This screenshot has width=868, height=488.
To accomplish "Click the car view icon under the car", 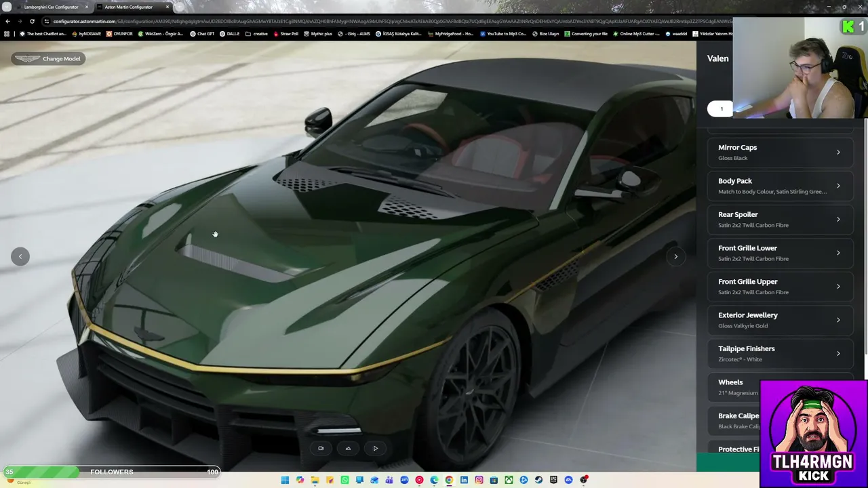I will (x=348, y=448).
